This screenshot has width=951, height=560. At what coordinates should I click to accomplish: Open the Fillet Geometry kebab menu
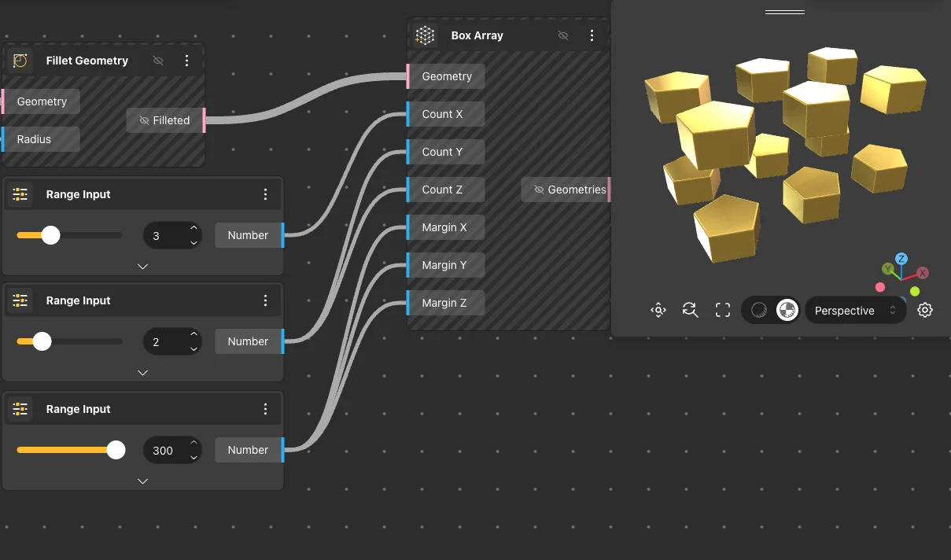tap(186, 60)
